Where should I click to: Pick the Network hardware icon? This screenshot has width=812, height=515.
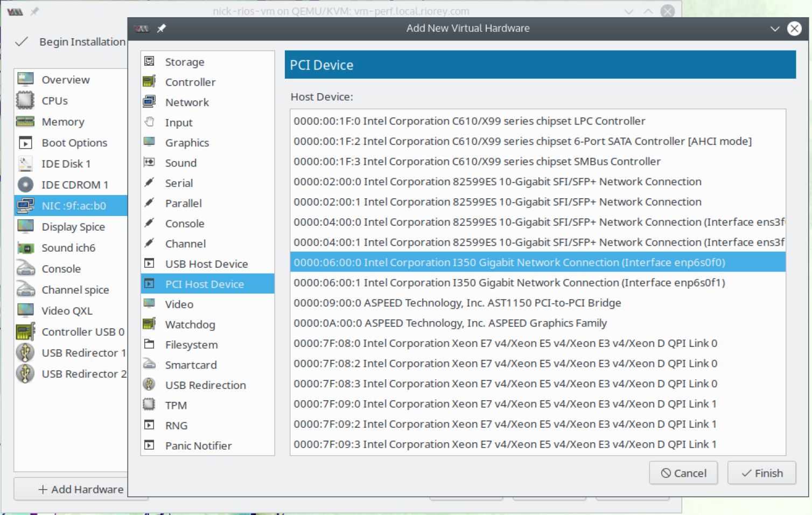point(149,102)
